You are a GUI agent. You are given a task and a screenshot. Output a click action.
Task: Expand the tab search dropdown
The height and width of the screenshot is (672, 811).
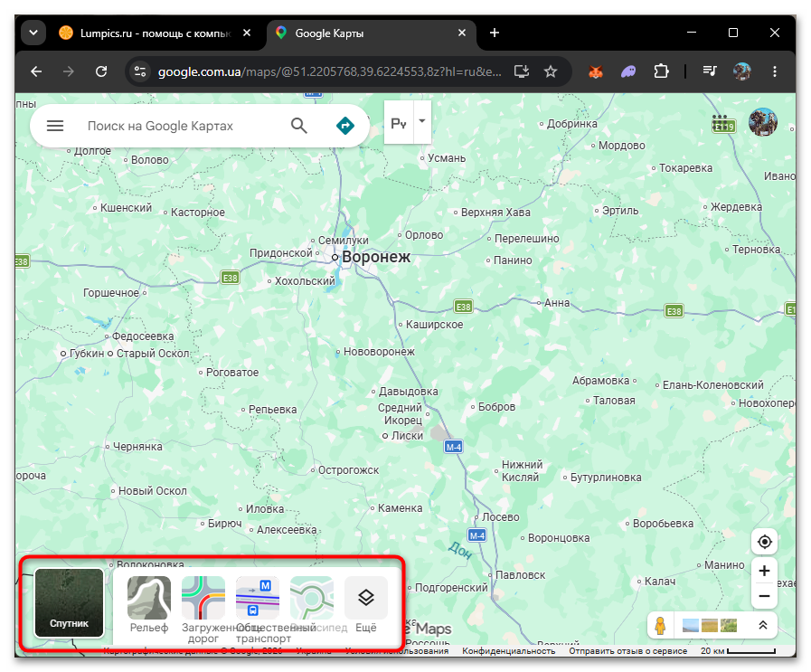(x=33, y=33)
